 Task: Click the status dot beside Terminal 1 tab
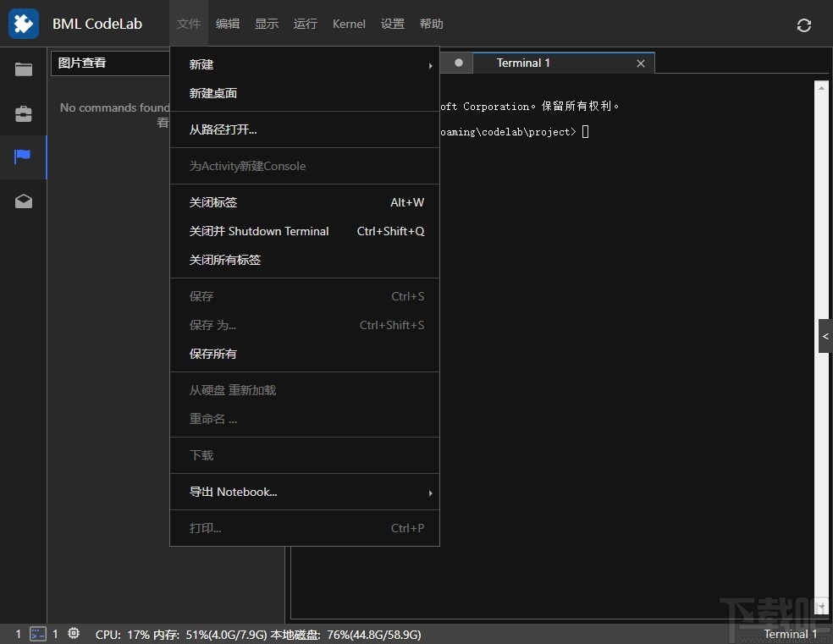point(457,62)
